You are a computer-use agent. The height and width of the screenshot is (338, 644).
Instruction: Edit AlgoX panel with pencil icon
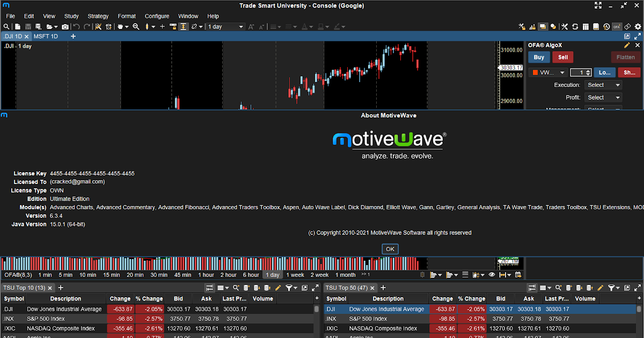point(627,46)
